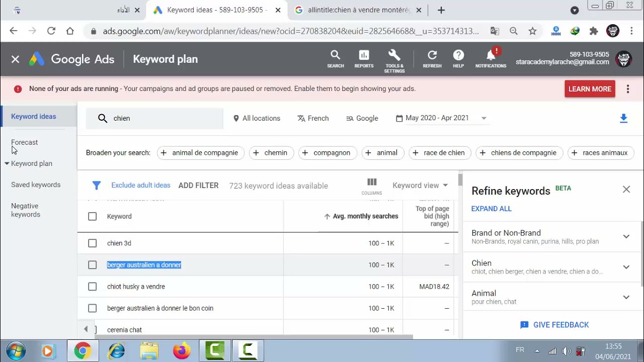Open a new browser tab
Screen dimensions: 644x362
(441, 10)
